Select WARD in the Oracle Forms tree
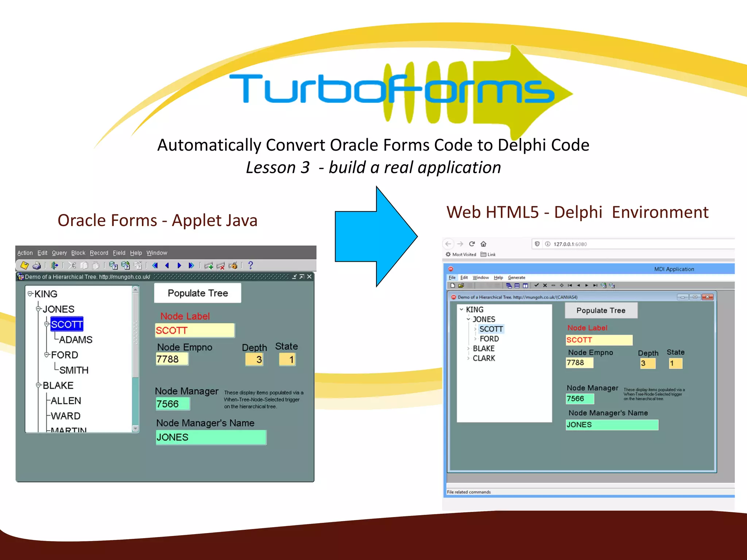Viewport: 747px width, 560px height. (x=65, y=416)
